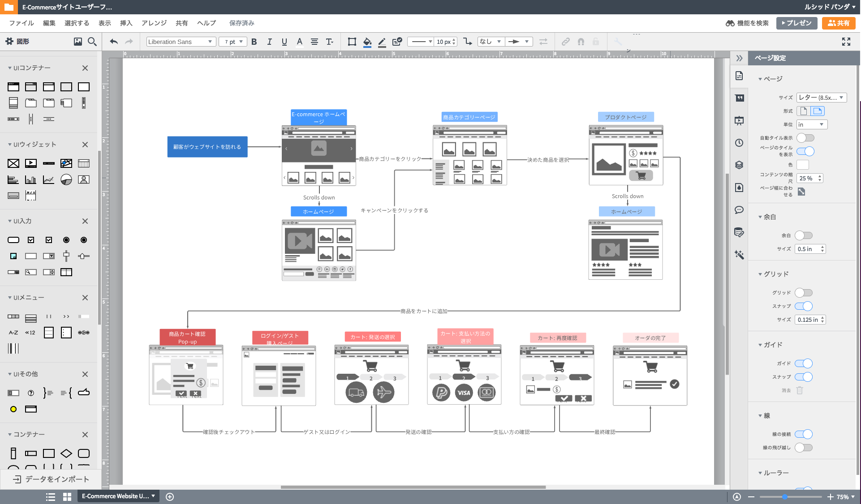Open the 挿入 menu

coord(126,23)
